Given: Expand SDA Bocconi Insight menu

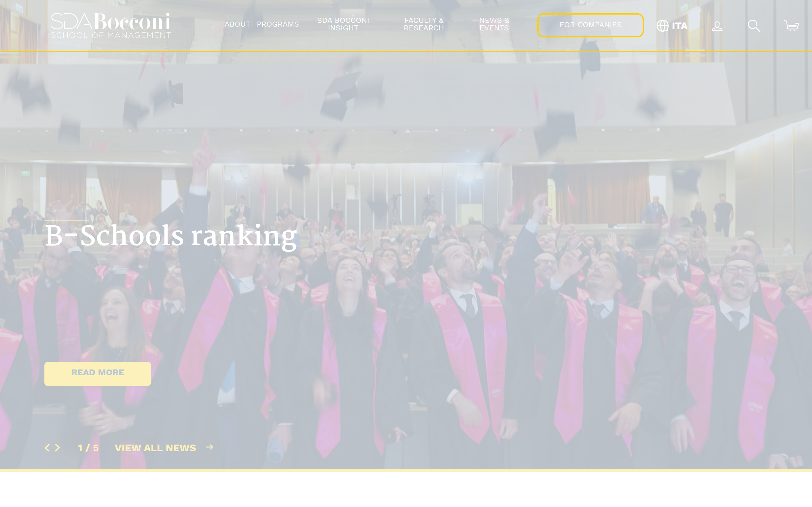Looking at the screenshot, I should 343,24.
